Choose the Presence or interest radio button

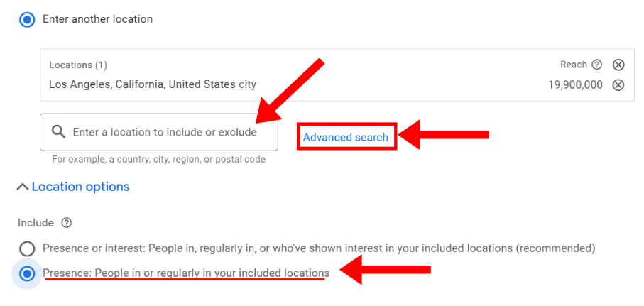[27, 249]
